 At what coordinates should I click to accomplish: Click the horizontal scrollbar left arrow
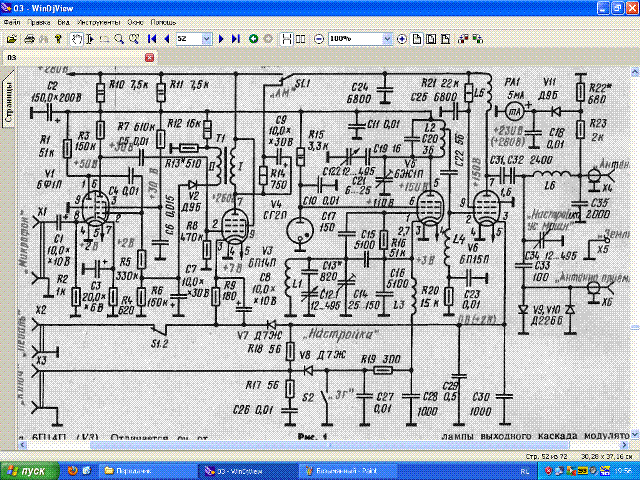pyautogui.click(x=23, y=444)
